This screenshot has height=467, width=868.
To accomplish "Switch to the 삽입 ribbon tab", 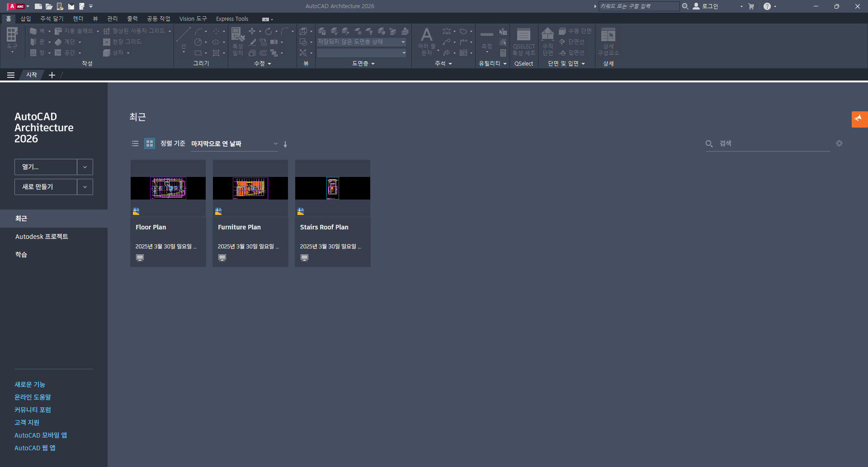I will (x=26, y=19).
